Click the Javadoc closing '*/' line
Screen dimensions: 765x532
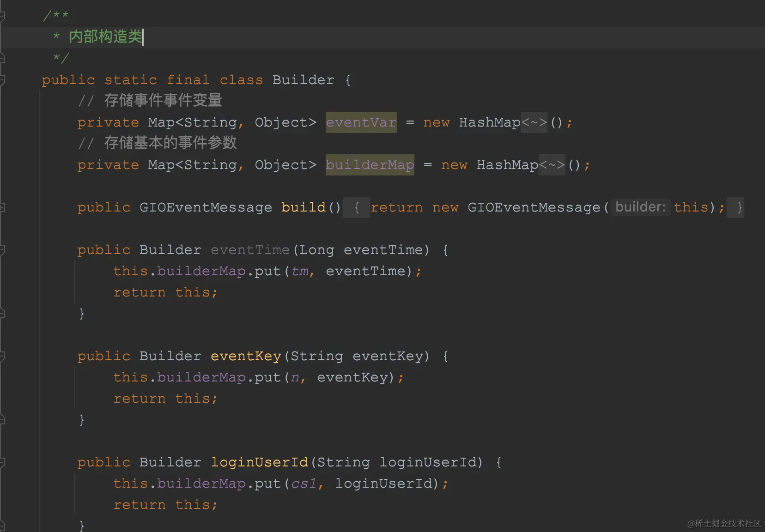[61, 58]
